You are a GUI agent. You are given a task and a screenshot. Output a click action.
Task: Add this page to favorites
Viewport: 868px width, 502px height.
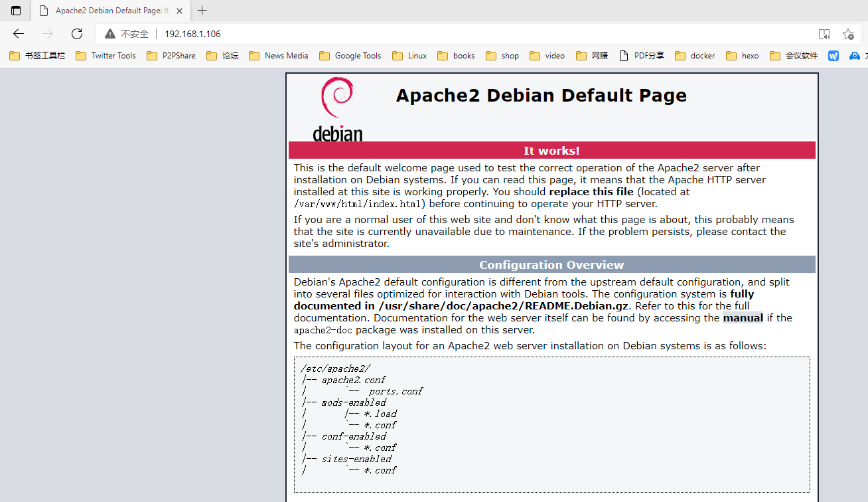point(848,34)
